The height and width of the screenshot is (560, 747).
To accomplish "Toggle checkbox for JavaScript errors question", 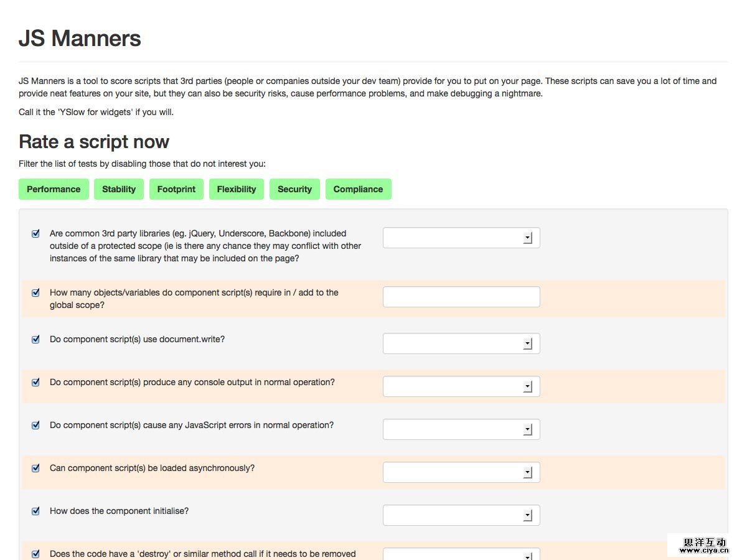I will pos(35,426).
